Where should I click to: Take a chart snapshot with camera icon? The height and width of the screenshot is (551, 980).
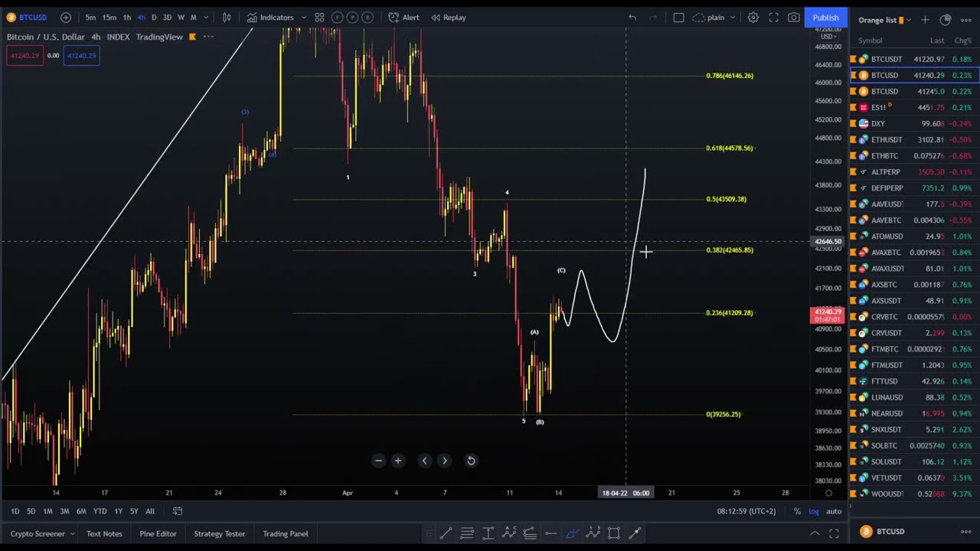(x=794, y=17)
